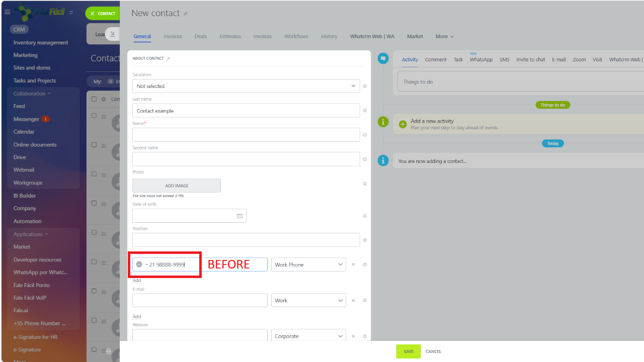Expand the More tab menu
This screenshot has width=644, height=362.
pos(444,36)
